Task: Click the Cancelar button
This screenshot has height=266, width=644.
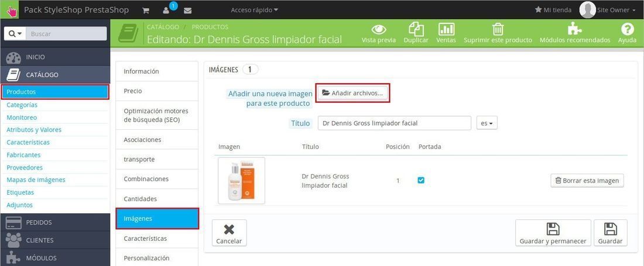Action: [x=229, y=233]
